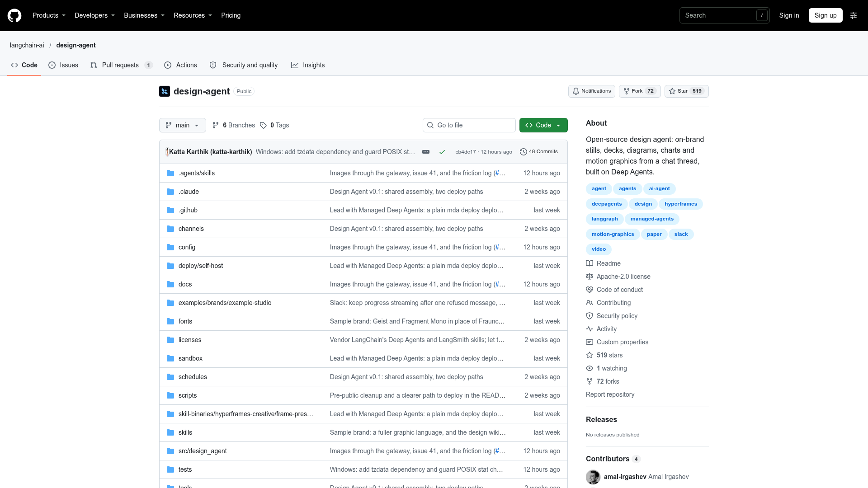Click the Sign up button

tap(826, 15)
